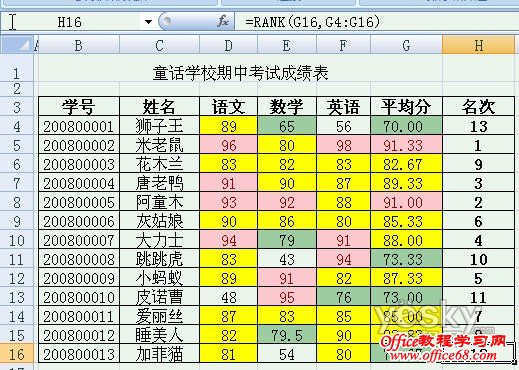Click average score cell 82.67
The width and height of the screenshot is (519, 370).
[x=406, y=164]
